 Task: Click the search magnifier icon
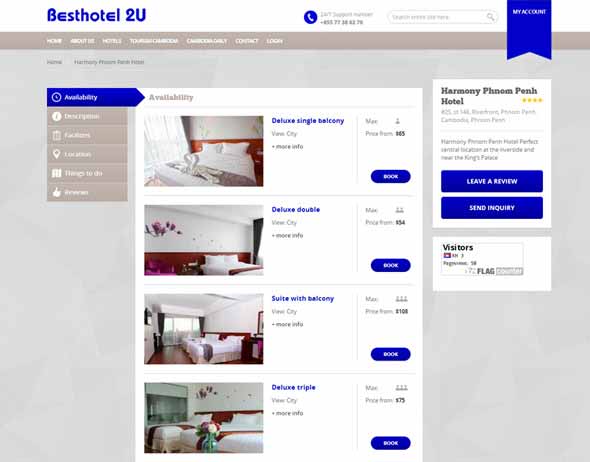[490, 17]
